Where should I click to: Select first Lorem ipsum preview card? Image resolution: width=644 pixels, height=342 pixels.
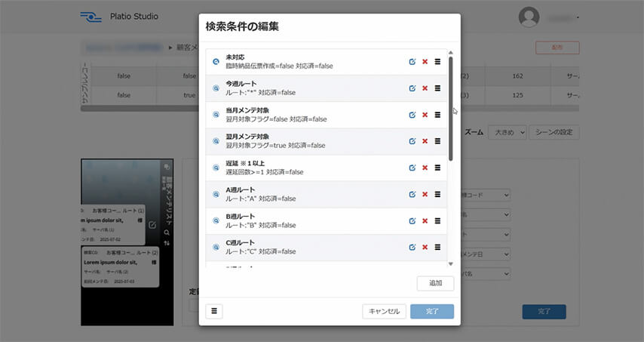coord(113,225)
